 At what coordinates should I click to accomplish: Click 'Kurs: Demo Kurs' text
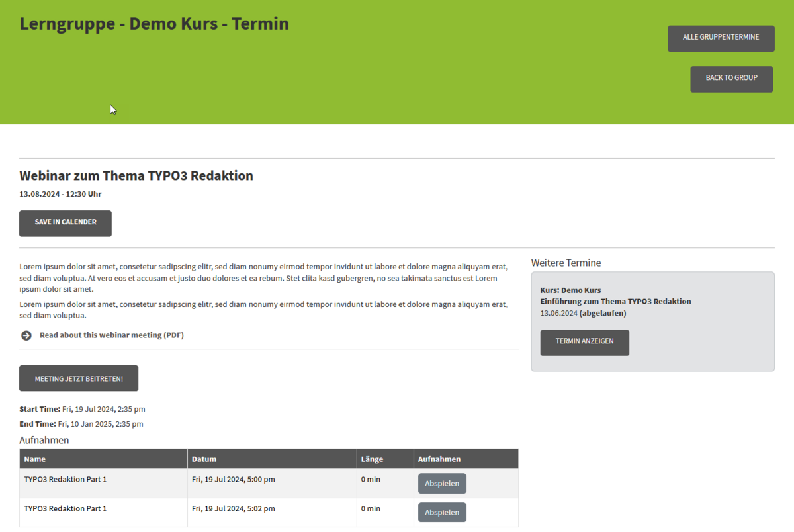coord(570,290)
